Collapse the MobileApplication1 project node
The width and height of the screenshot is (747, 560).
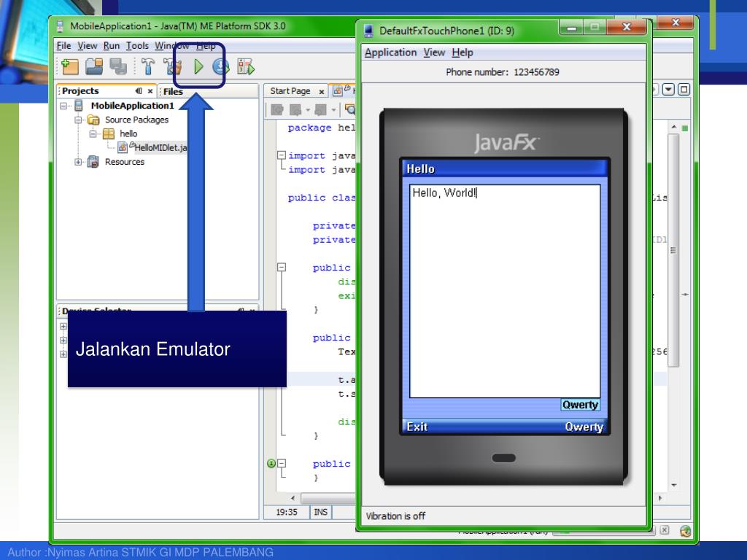tap(63, 106)
